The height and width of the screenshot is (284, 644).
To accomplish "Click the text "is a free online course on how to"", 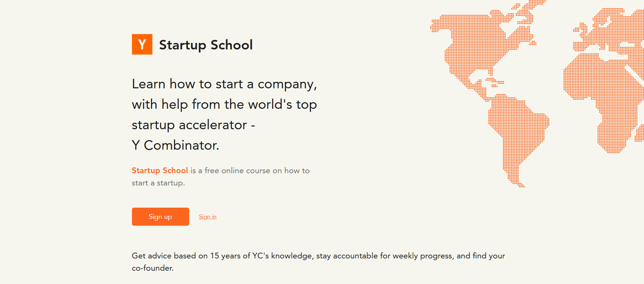I will [250, 170].
